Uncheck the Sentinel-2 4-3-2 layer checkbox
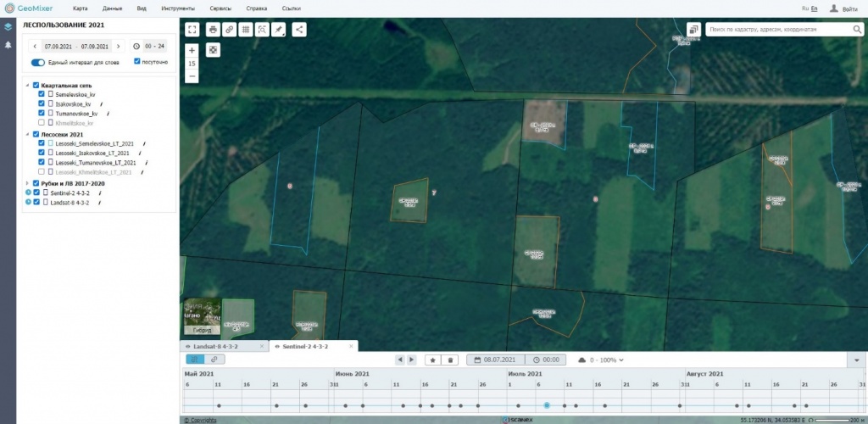 (x=36, y=192)
